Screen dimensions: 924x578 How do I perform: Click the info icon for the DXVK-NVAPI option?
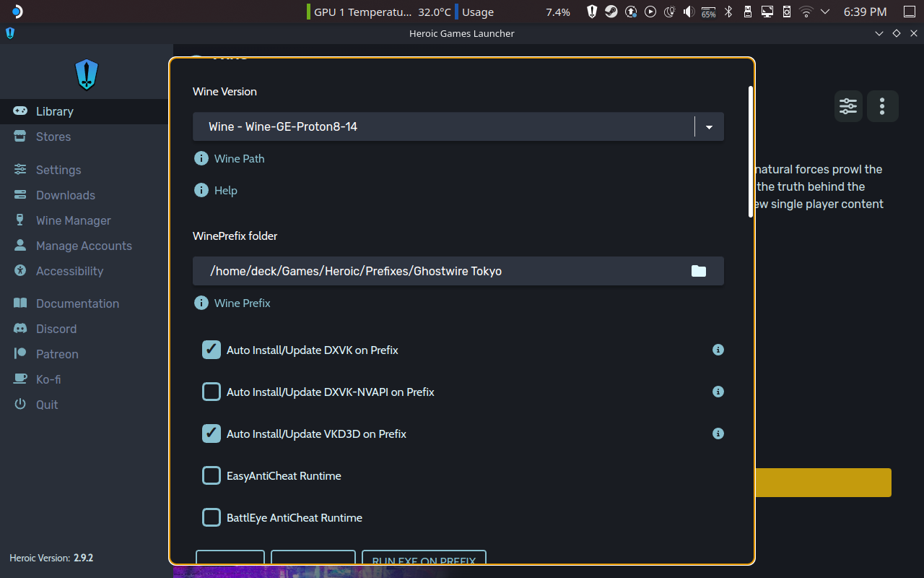[718, 392]
